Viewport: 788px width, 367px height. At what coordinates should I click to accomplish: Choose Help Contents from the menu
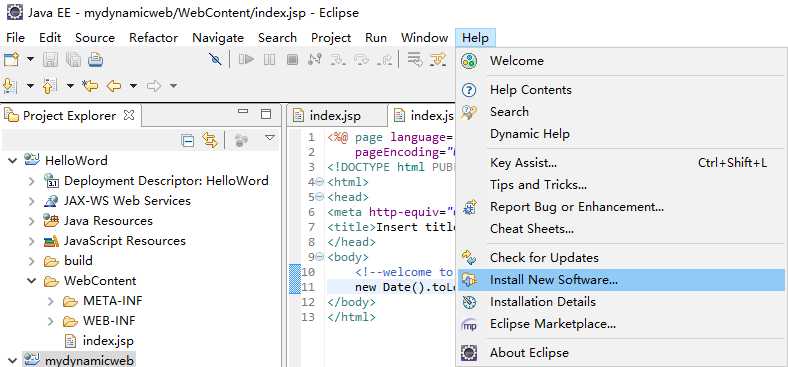[x=622, y=89]
